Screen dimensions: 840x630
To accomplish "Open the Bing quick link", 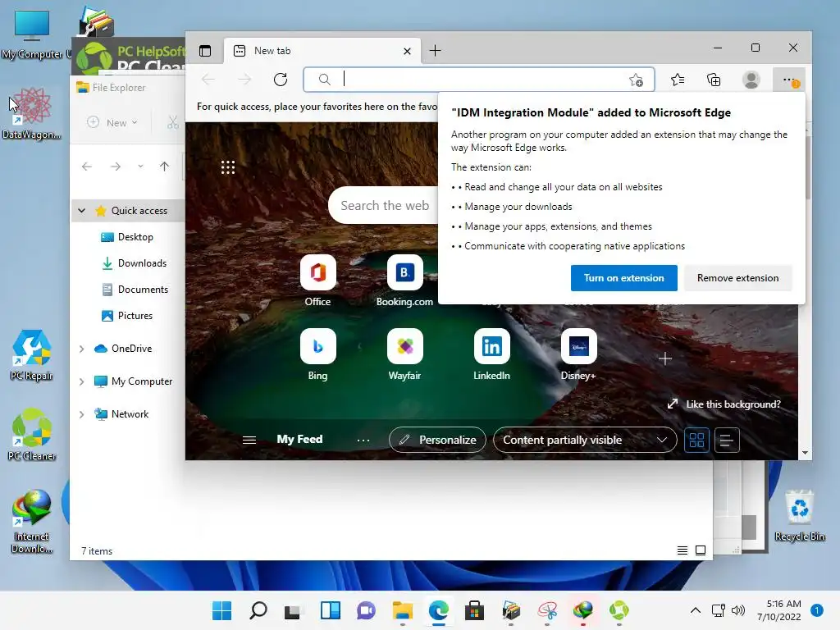I will 317,354.
